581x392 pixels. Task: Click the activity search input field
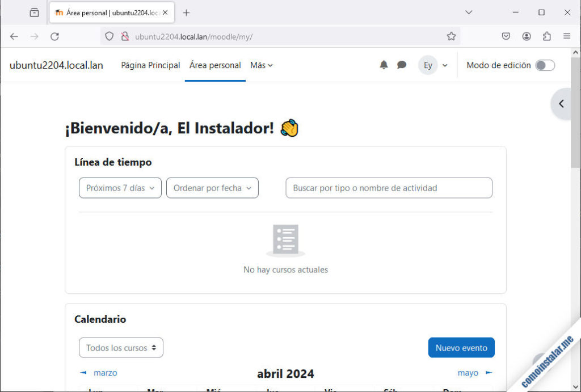tap(389, 187)
